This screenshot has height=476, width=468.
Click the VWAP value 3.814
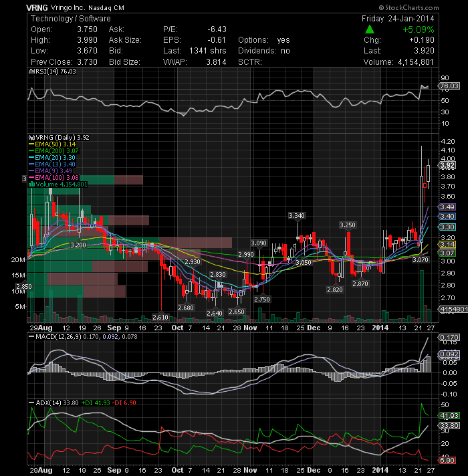pyautogui.click(x=216, y=62)
